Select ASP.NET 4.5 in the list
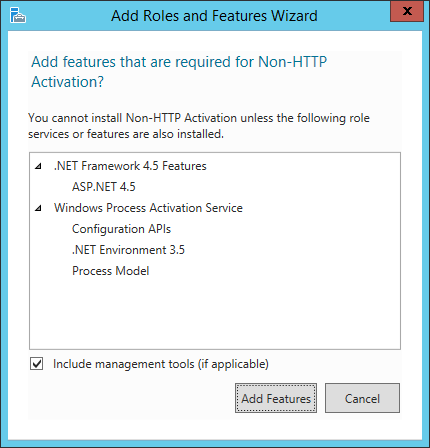Screen dimensions: 430x448 [x=104, y=187]
